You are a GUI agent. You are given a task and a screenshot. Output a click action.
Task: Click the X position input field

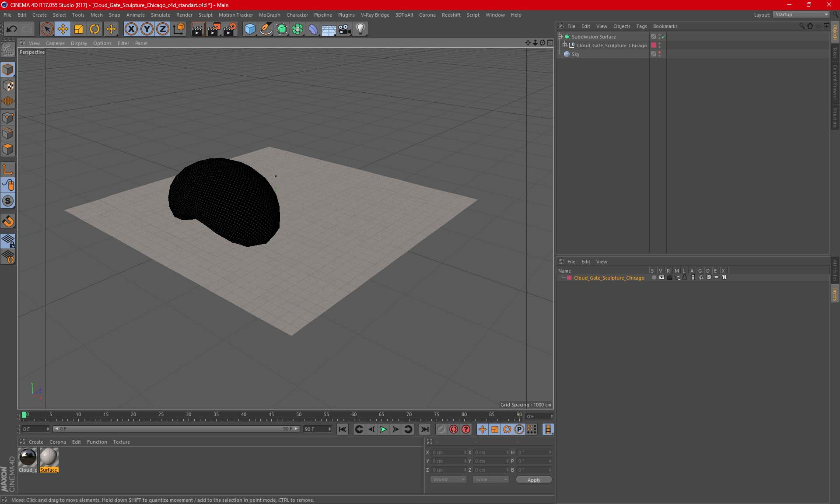(x=449, y=452)
